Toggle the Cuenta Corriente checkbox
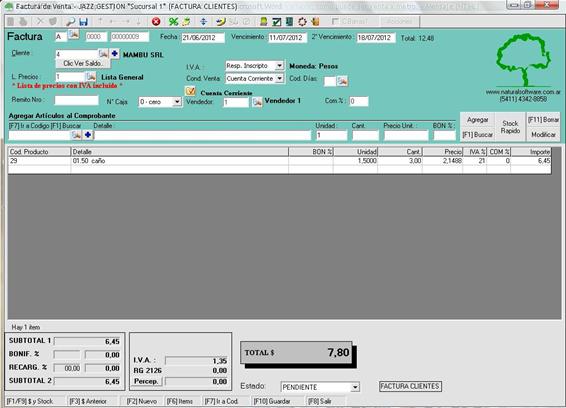 pyautogui.click(x=190, y=91)
